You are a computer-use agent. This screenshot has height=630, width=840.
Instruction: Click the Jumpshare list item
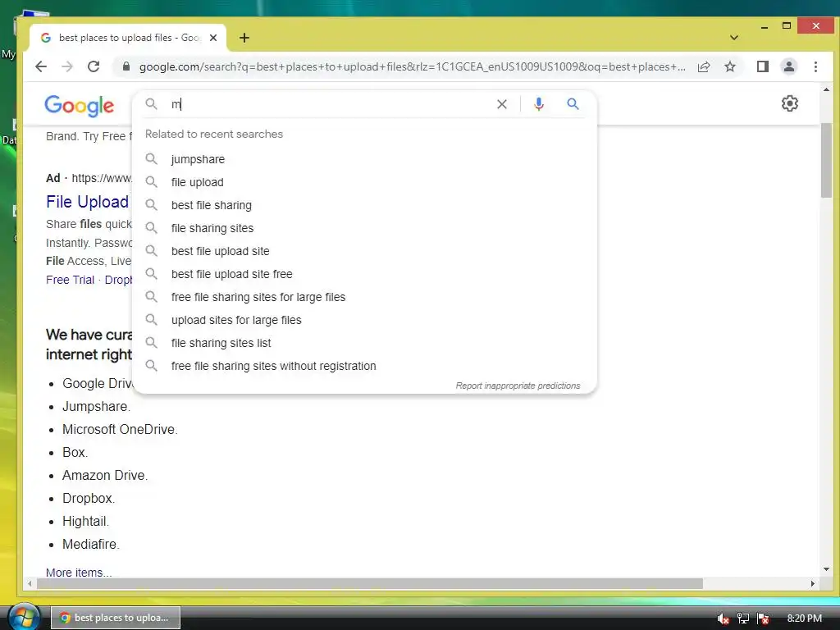[x=97, y=407]
